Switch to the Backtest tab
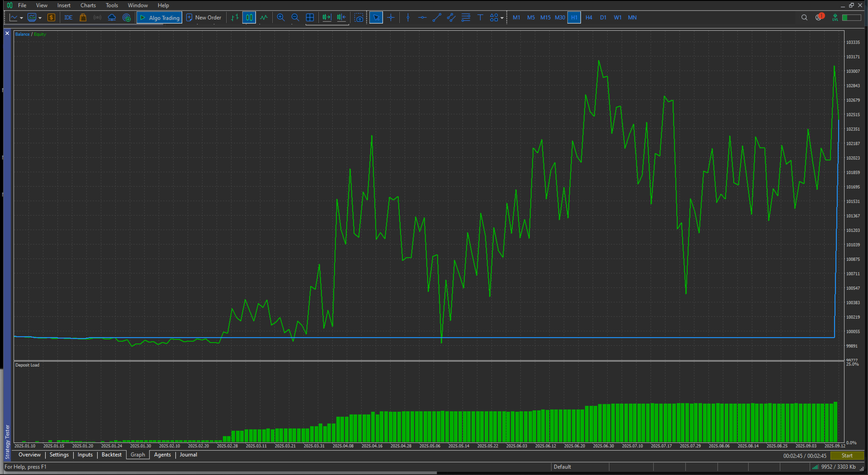Image resolution: width=868 pixels, height=475 pixels. (111, 455)
